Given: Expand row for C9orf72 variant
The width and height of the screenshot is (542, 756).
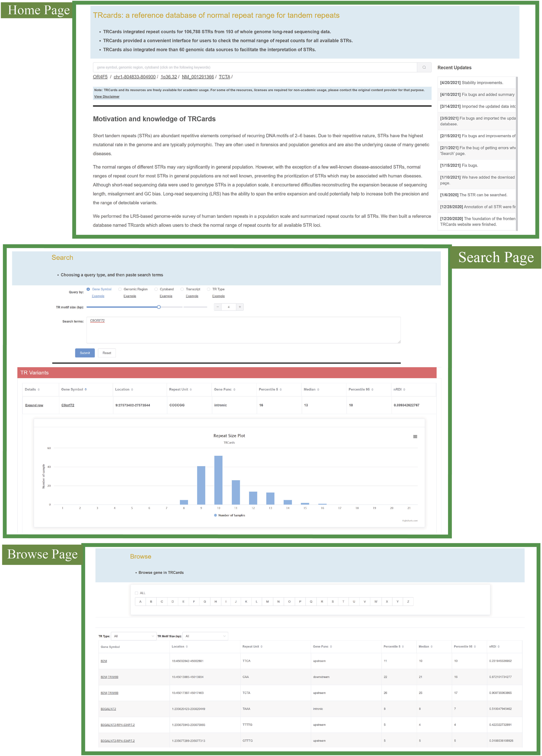Looking at the screenshot, I should pyautogui.click(x=34, y=405).
